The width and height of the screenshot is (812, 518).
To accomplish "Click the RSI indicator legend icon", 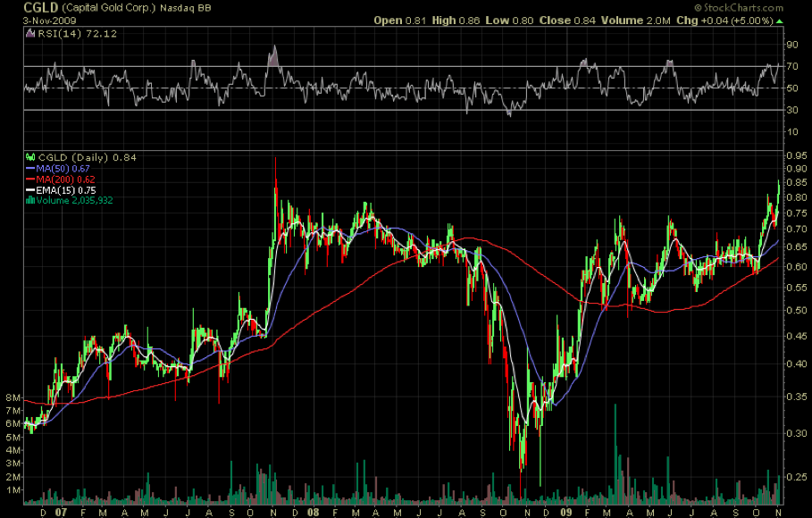I will click(x=30, y=34).
